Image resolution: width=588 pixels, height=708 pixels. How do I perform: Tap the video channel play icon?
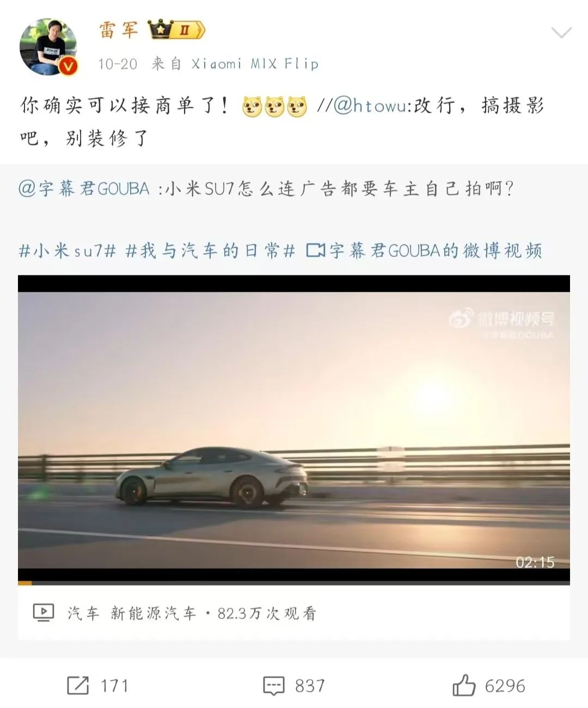click(44, 613)
